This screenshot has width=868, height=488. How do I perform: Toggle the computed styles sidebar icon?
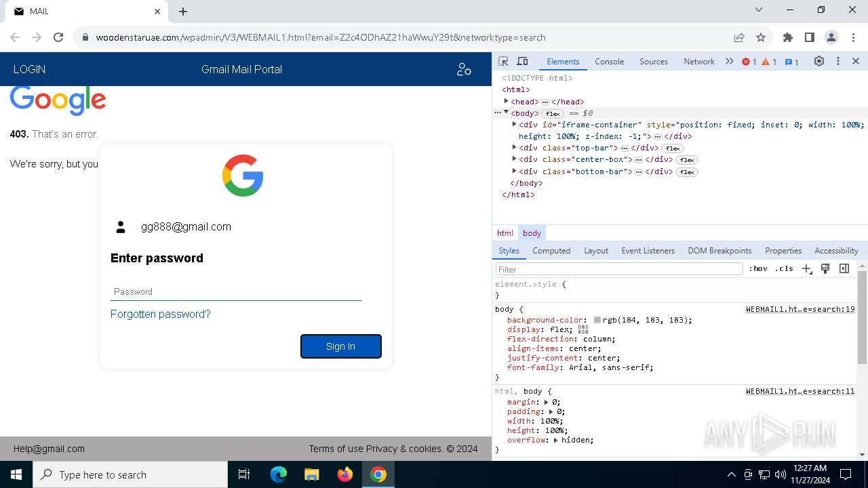844,268
